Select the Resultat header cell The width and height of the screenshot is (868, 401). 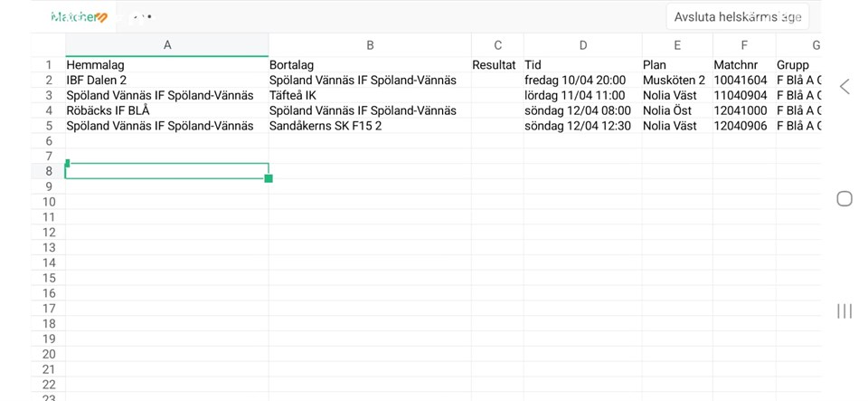(494, 65)
